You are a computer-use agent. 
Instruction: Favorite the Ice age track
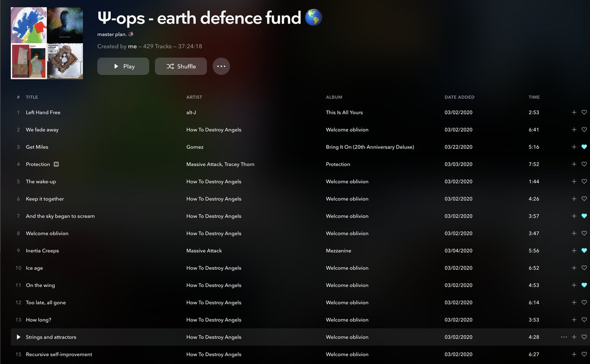pyautogui.click(x=584, y=268)
